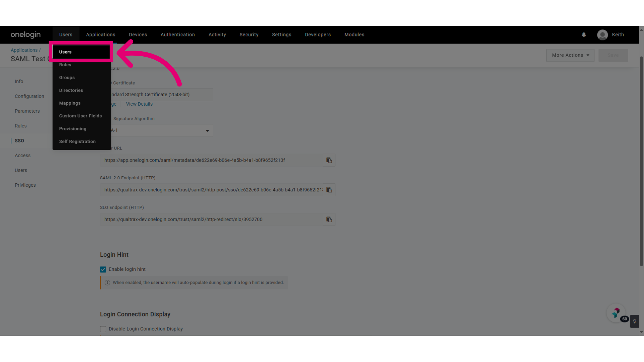Click the Save button
The height and width of the screenshot is (362, 644).
(x=613, y=55)
